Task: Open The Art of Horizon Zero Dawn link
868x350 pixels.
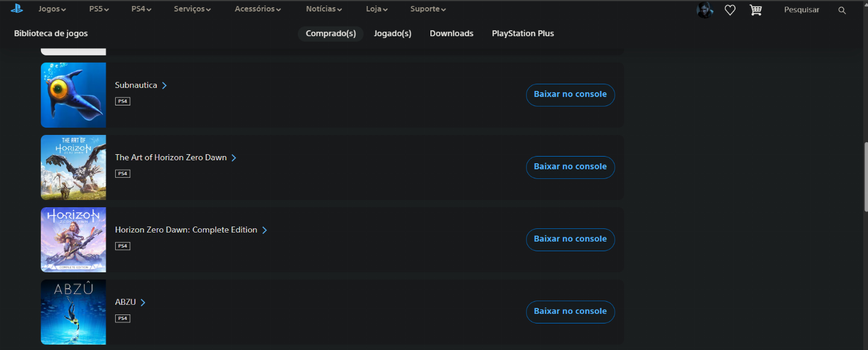Action: click(x=176, y=158)
